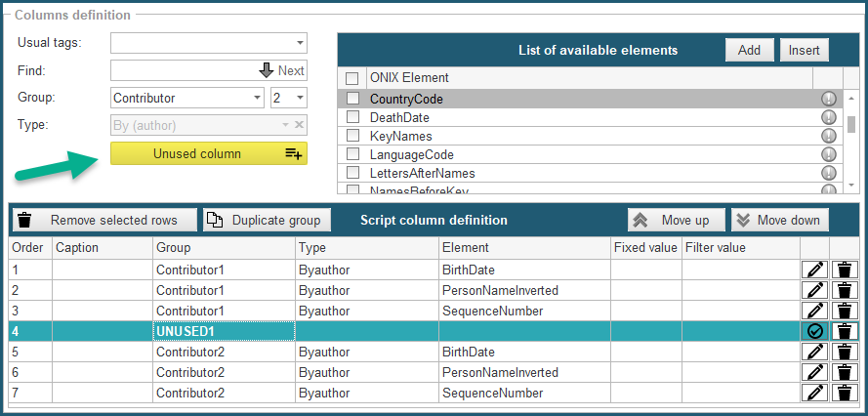Confirm UNUSED1 row with checkmark icon
Image resolution: width=868 pixels, height=416 pixels.
(x=815, y=331)
